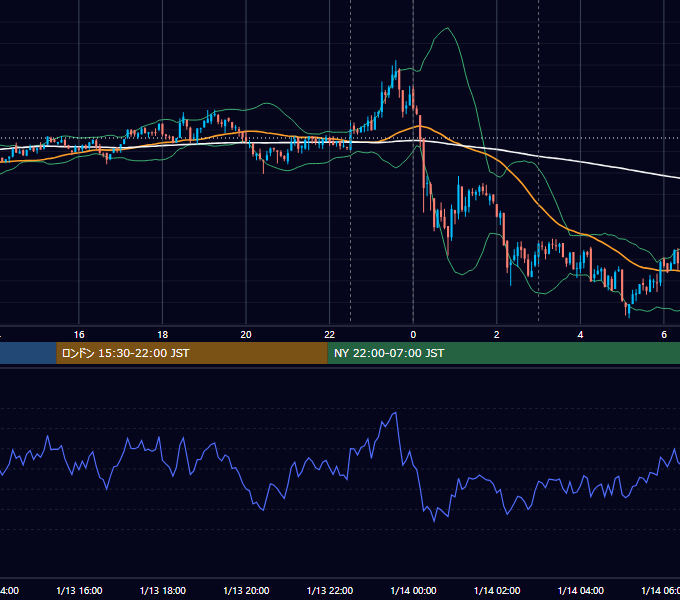Click the upper Bollinger band peak after midnight

(x=447, y=28)
